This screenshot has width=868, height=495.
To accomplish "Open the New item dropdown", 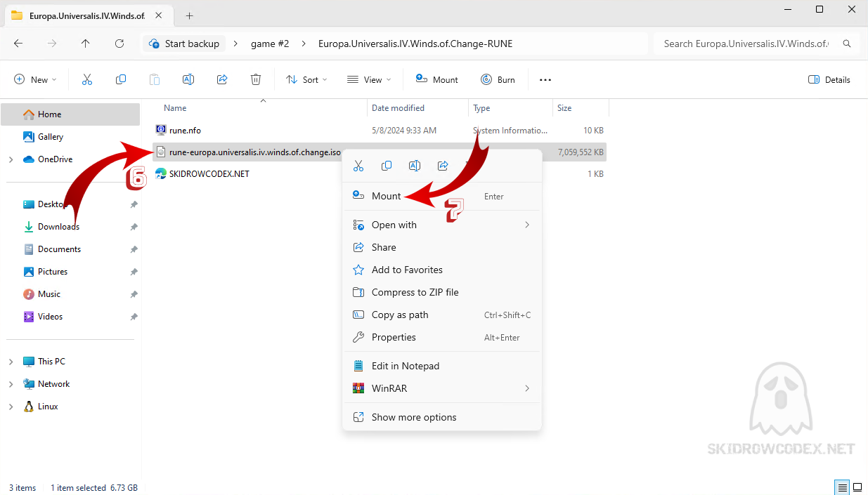I will pos(35,80).
